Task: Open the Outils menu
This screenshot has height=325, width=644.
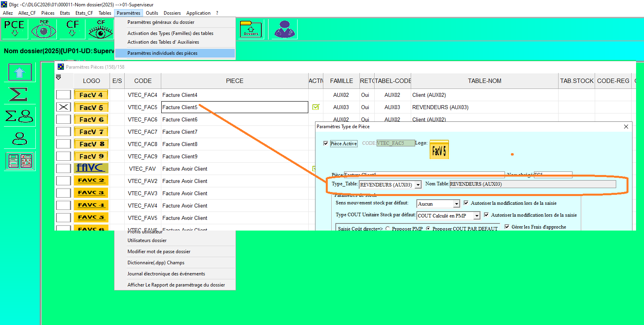Action: pyautogui.click(x=152, y=13)
